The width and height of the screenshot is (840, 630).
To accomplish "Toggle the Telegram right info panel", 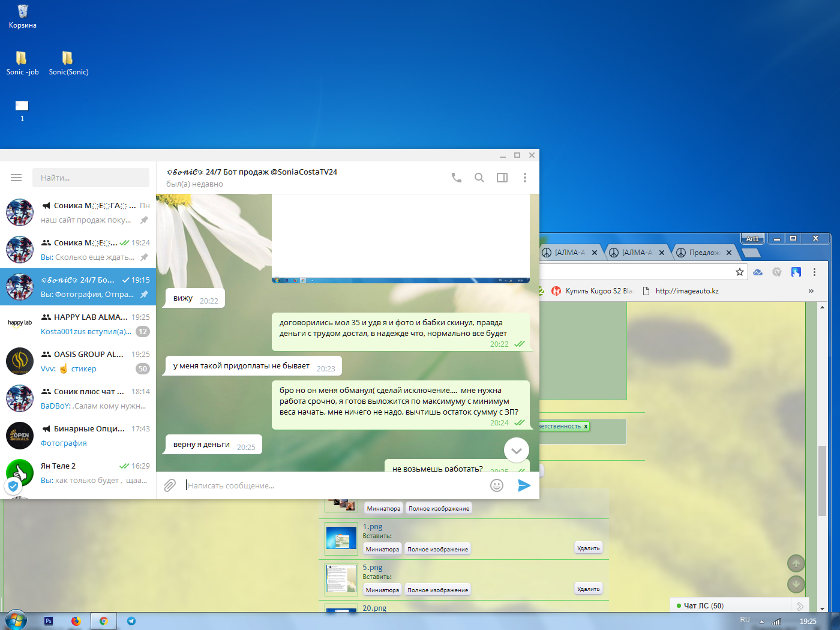I will pyautogui.click(x=502, y=178).
